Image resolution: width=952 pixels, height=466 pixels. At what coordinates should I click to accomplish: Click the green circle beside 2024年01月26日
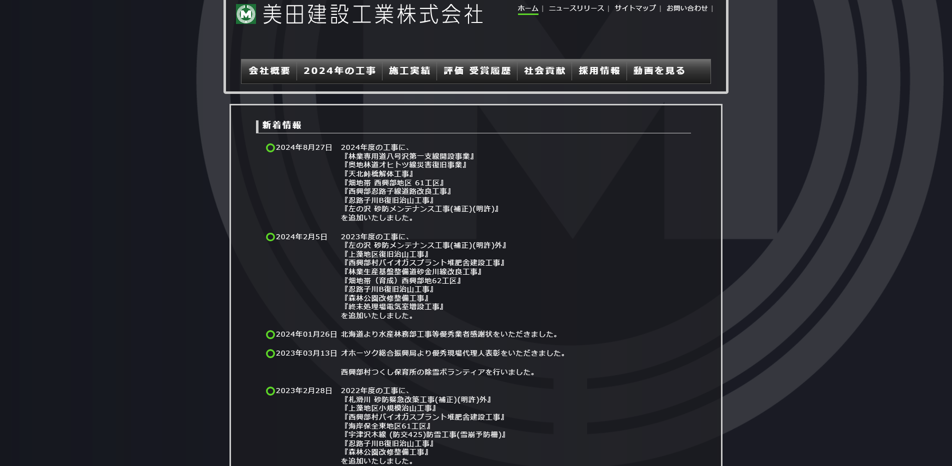(270, 335)
